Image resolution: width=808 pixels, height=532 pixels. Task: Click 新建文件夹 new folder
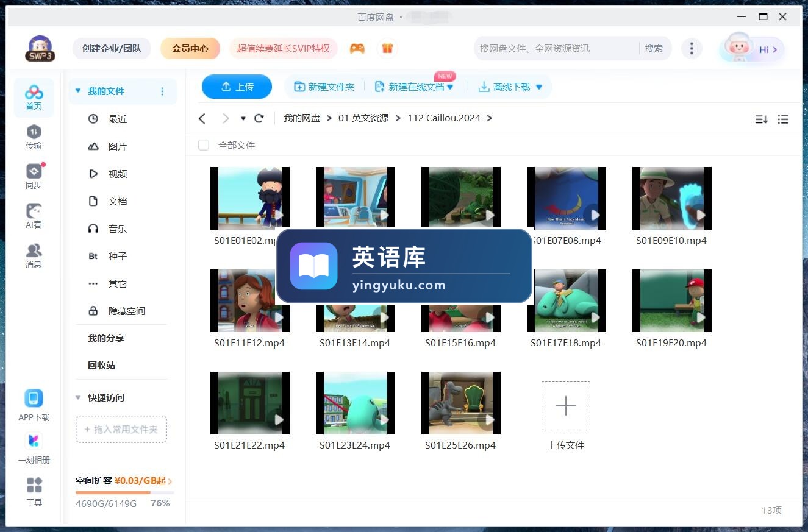324,87
